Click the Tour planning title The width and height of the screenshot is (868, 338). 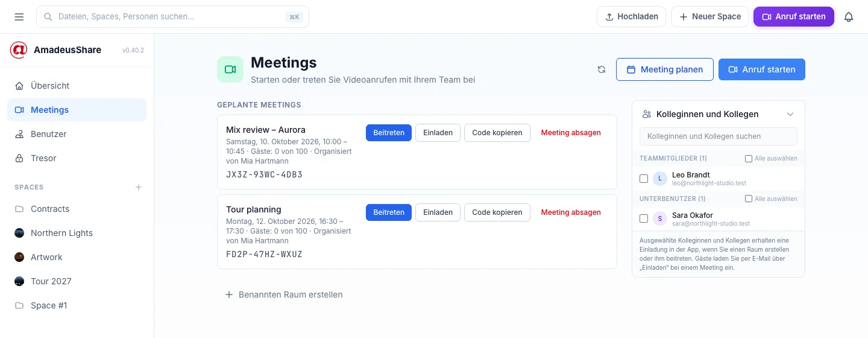coord(254,209)
